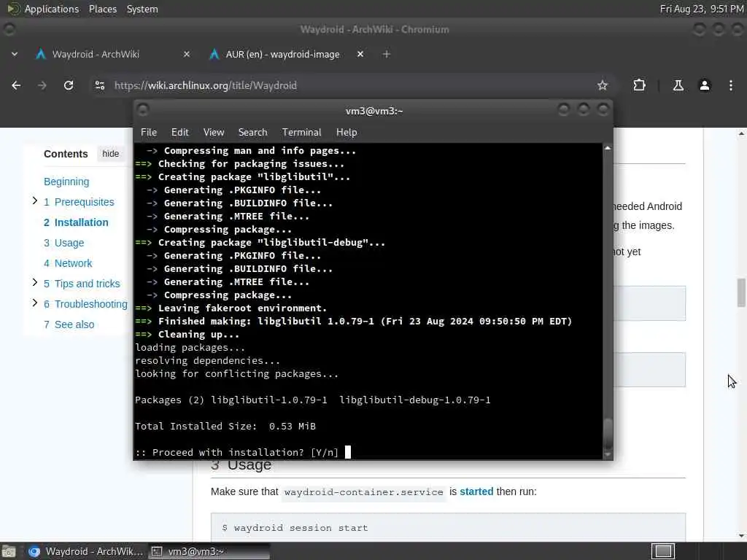
Task: Open Chromium extensions puzzle icon
Action: (639, 85)
